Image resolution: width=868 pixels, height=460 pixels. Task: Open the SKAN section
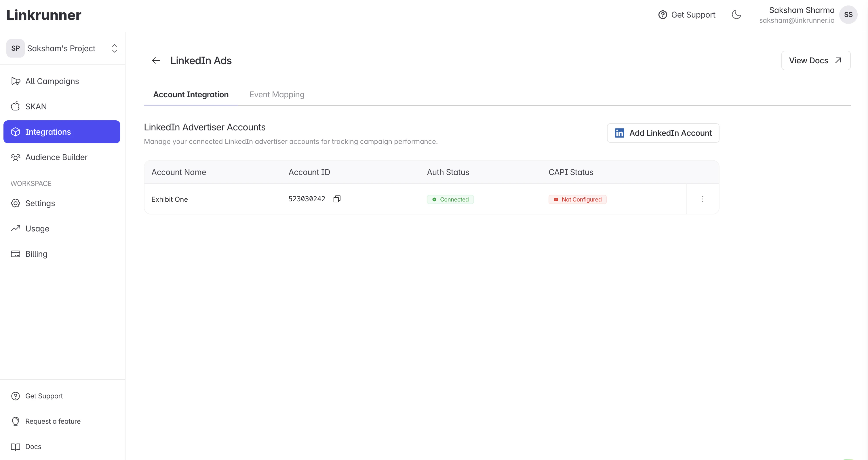click(36, 106)
